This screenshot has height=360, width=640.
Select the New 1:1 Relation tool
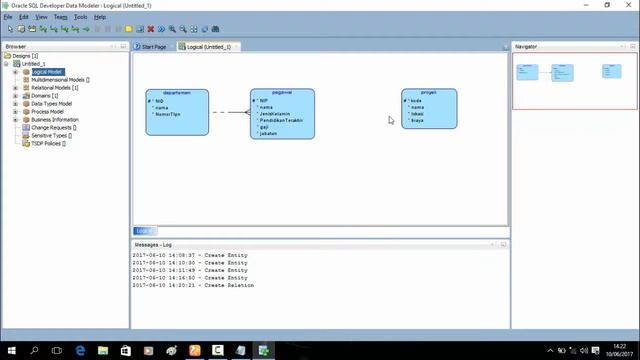click(x=76, y=29)
